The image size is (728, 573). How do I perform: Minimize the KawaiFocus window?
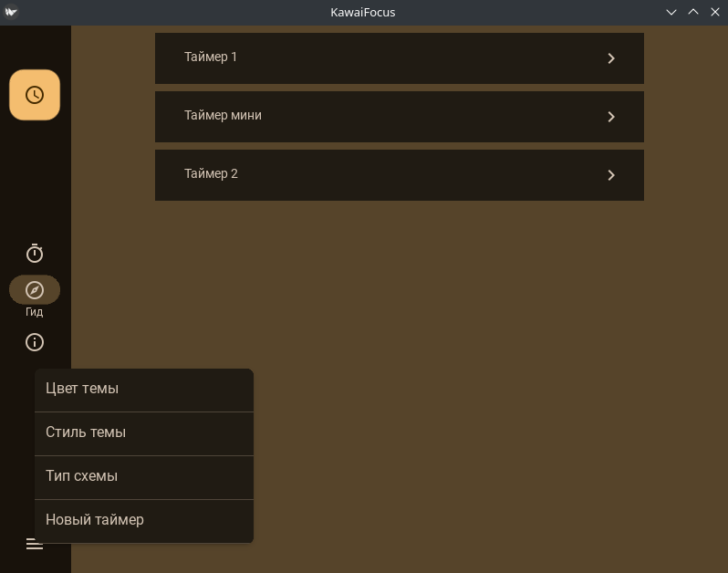[671, 12]
